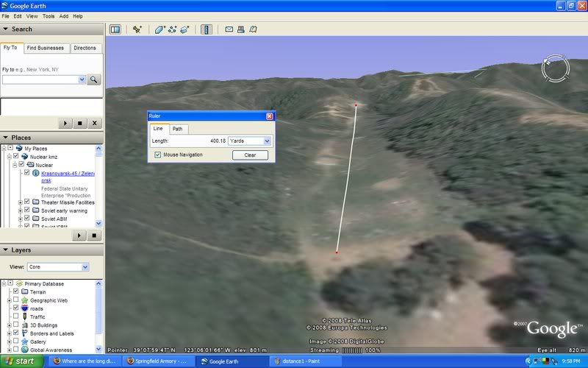Switch to Find Businesses tab

(46, 48)
